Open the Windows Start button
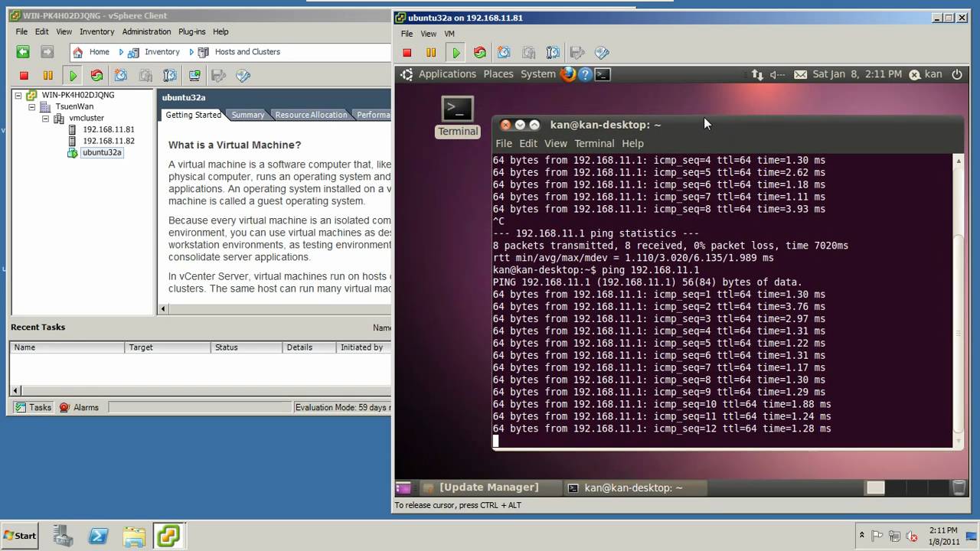 coord(21,536)
